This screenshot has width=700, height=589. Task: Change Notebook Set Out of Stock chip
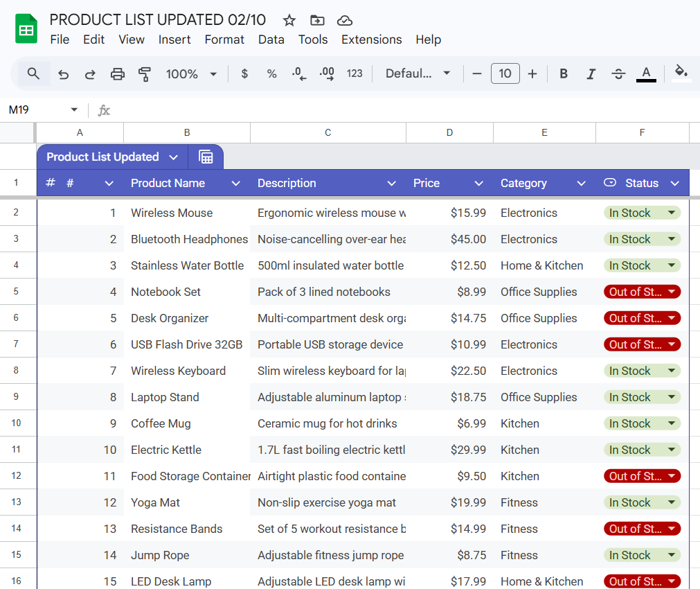642,292
